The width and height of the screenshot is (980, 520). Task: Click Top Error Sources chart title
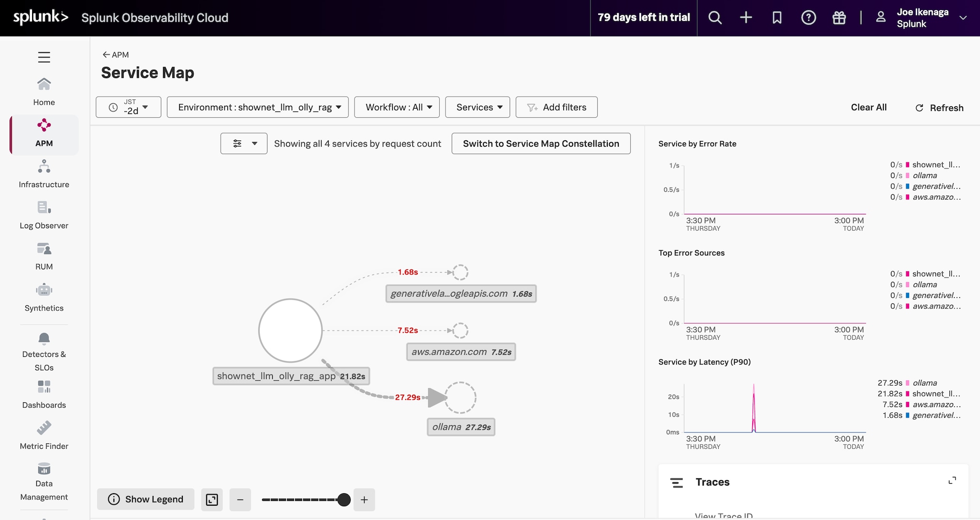coord(691,253)
